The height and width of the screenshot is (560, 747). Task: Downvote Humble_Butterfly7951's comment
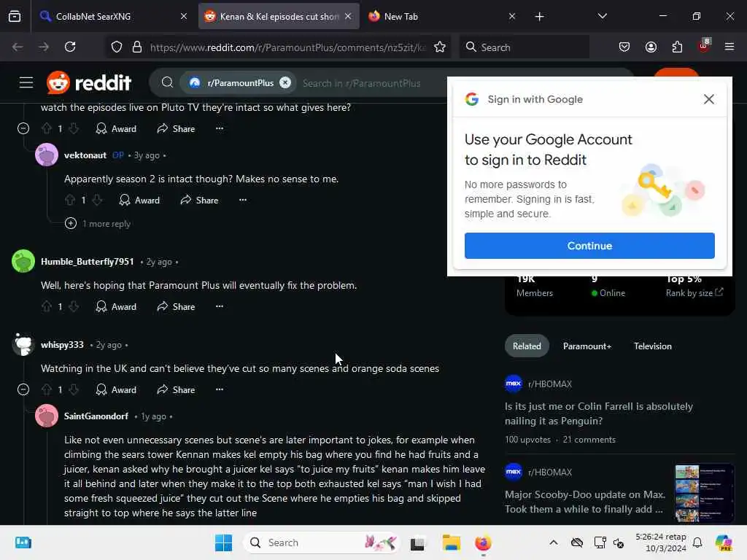click(x=74, y=307)
